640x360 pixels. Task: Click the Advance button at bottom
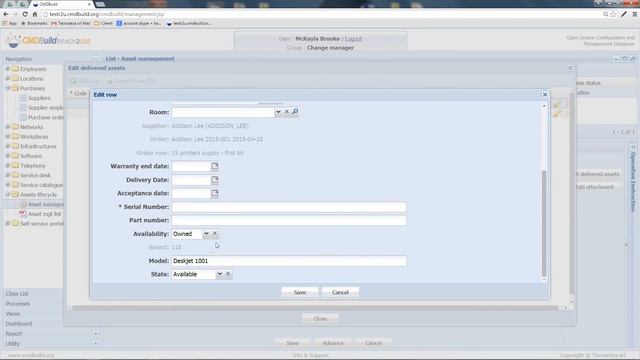pyautogui.click(x=333, y=343)
